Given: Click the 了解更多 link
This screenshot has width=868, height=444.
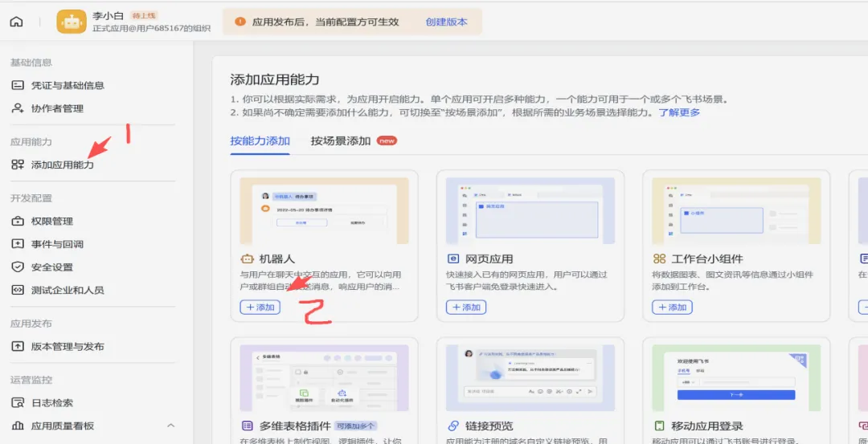Looking at the screenshot, I should click(x=678, y=112).
